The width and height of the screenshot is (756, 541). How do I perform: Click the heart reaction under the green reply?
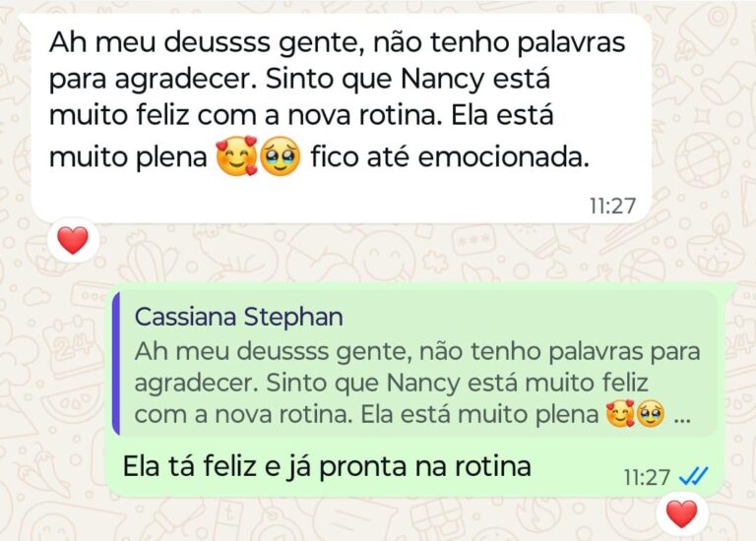pyautogui.click(x=682, y=513)
